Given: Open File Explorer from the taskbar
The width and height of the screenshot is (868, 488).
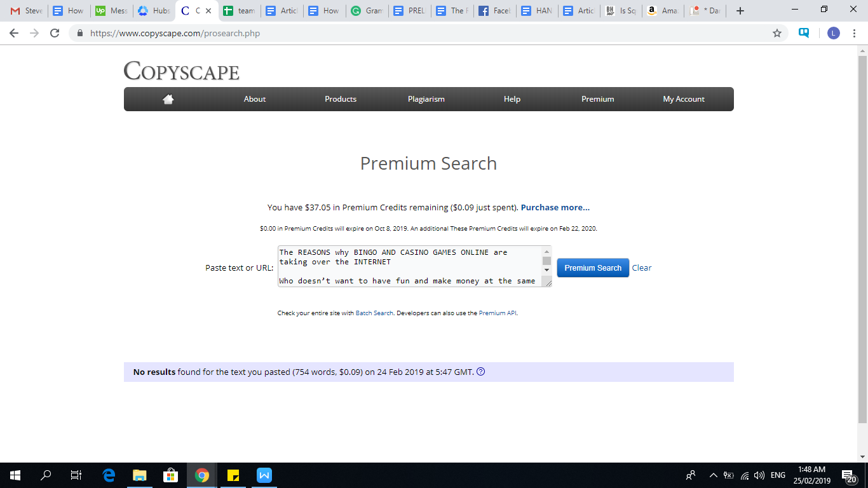Looking at the screenshot, I should pyautogui.click(x=140, y=475).
